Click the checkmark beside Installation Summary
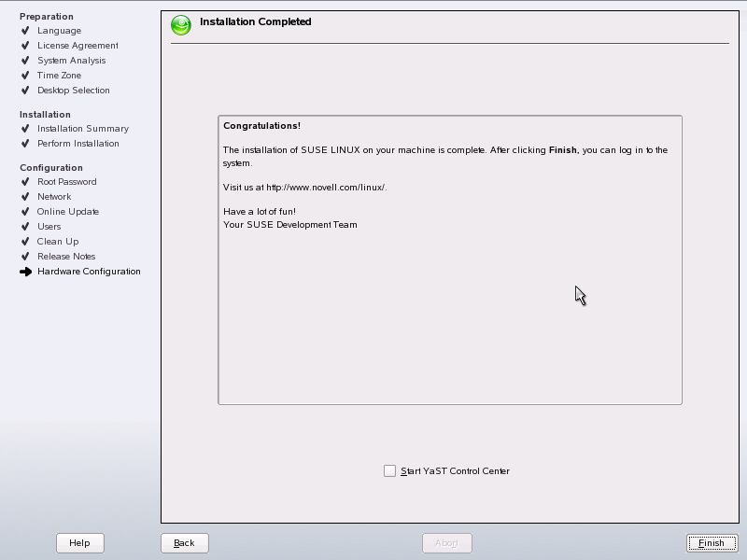 25,129
